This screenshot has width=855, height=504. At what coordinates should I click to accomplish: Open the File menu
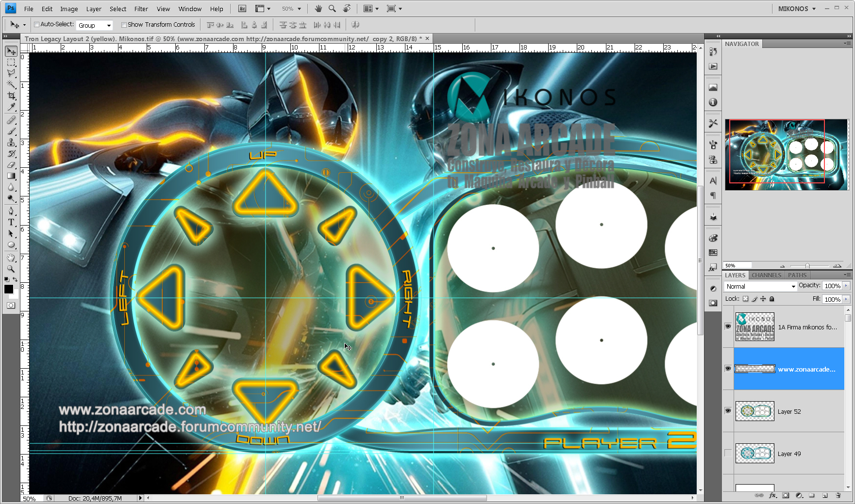tap(29, 9)
